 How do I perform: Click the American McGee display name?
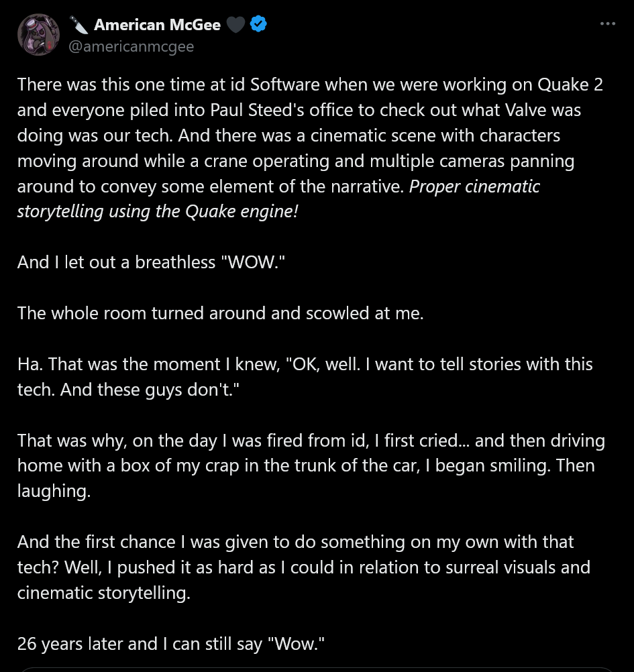(x=158, y=23)
